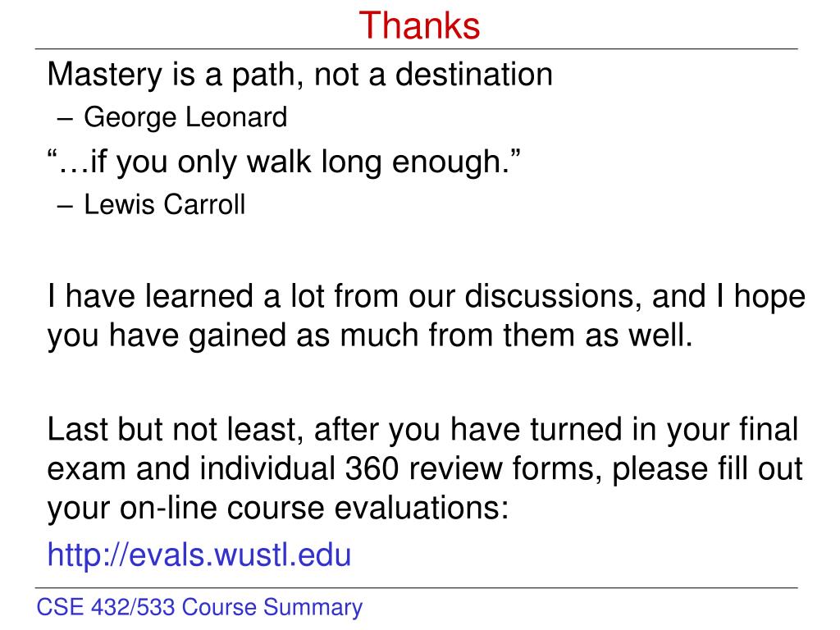
Task: Click the dash bullet before George Leonard
Action: 65,120
